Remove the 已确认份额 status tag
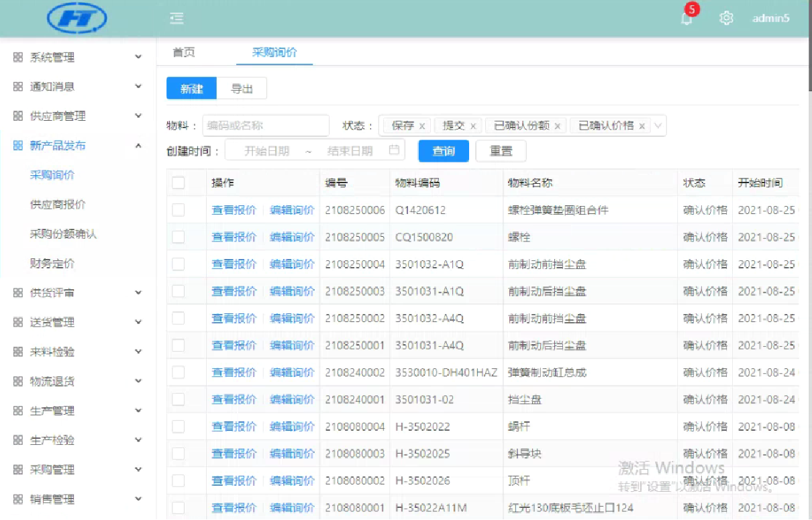812x520 pixels. click(x=558, y=126)
